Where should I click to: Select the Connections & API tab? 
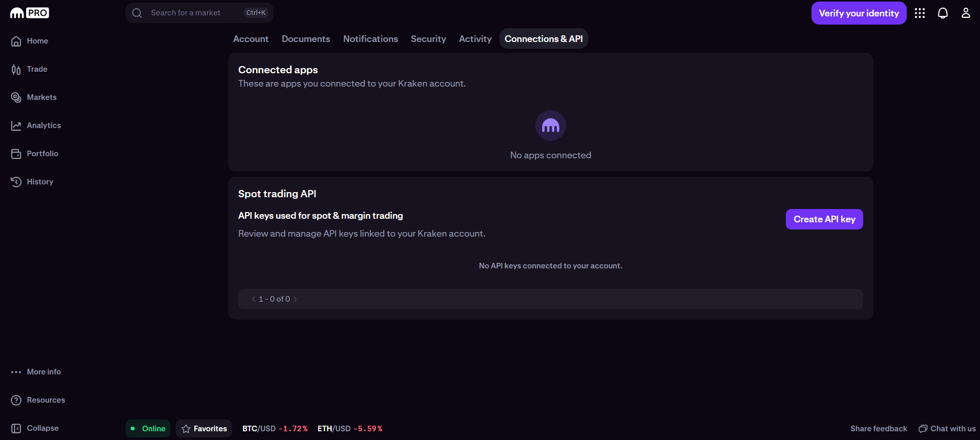(544, 39)
